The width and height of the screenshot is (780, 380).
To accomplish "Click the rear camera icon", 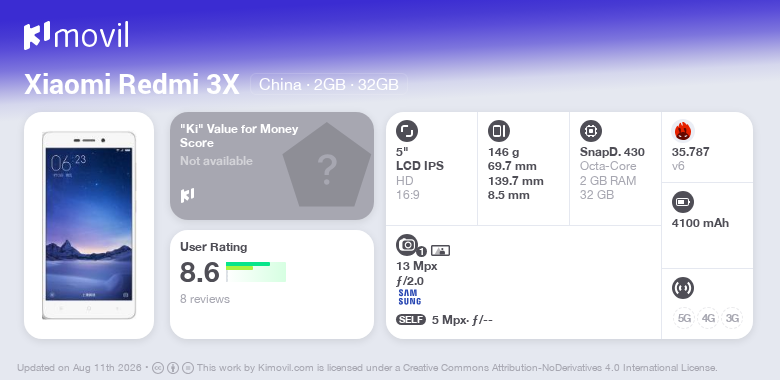I will (x=407, y=245).
